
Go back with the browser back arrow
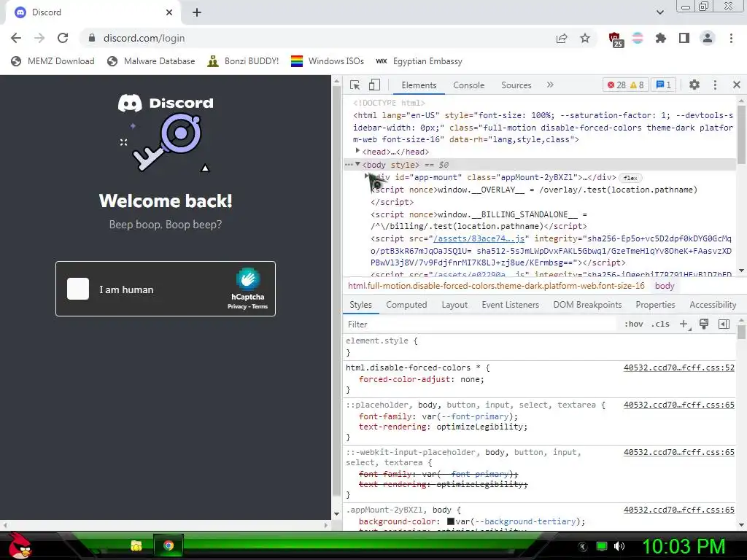[16, 38]
